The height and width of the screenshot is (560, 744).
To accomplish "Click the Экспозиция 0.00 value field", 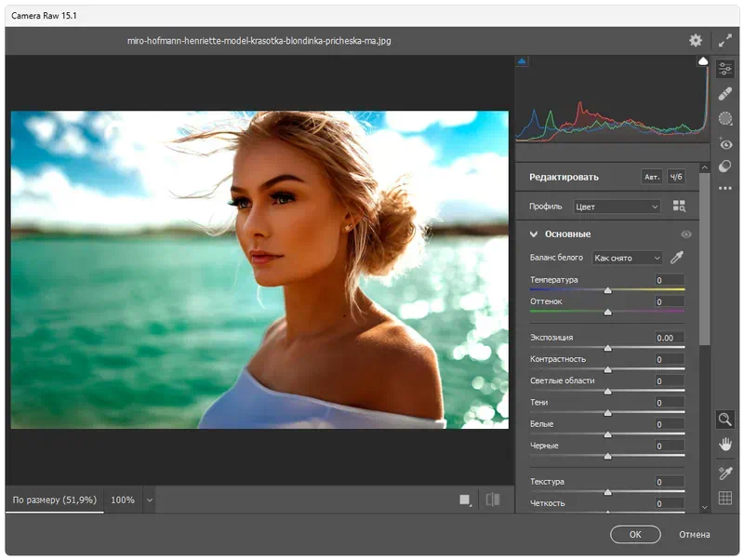I will coord(670,338).
